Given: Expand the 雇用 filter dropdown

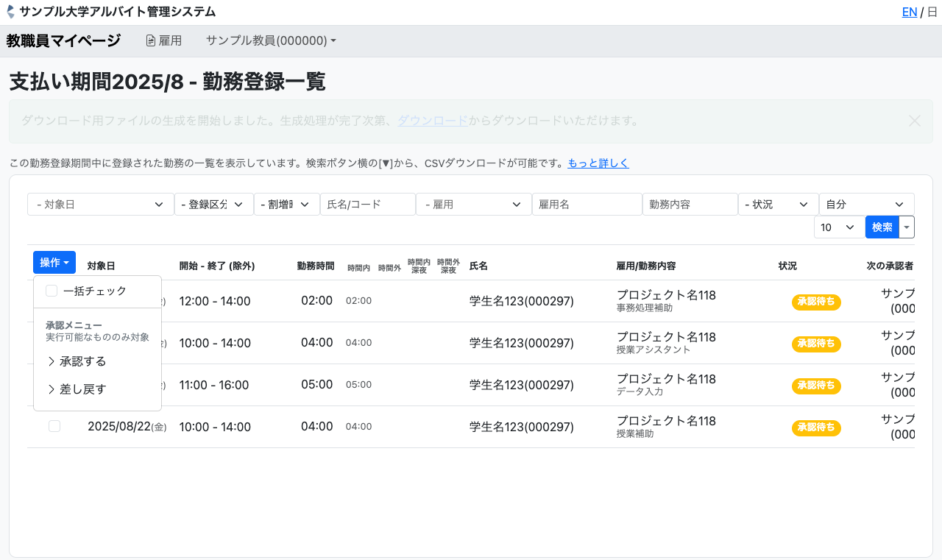Looking at the screenshot, I should click(473, 205).
